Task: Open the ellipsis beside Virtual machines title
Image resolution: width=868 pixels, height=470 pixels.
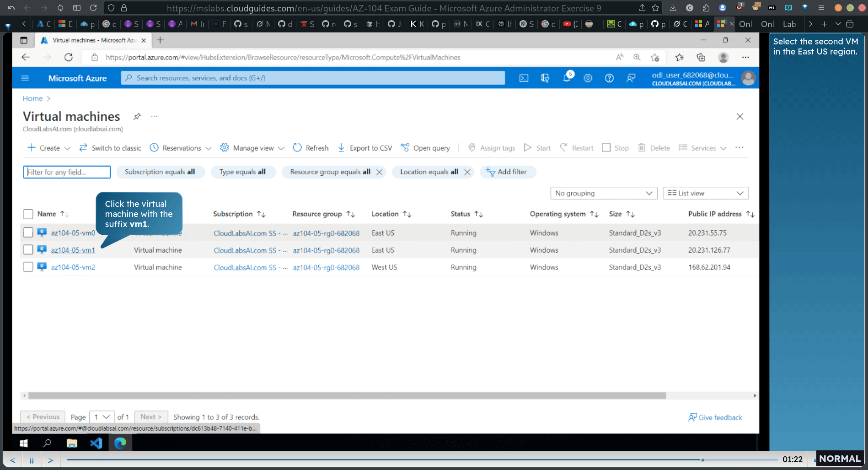Action: [x=155, y=116]
